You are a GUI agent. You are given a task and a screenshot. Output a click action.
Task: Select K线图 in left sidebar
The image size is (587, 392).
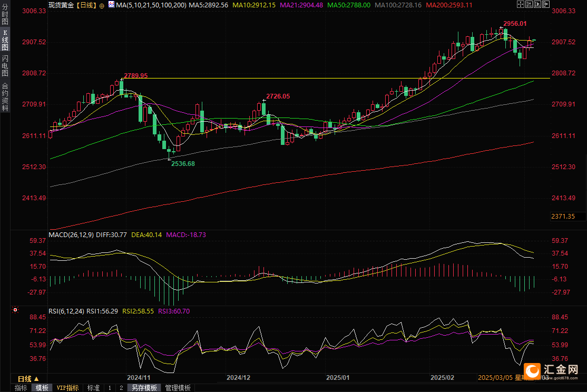[5, 41]
